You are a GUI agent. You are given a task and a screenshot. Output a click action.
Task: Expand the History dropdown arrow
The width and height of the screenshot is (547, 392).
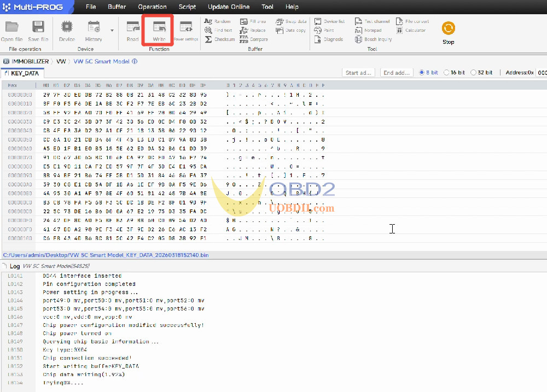click(x=112, y=31)
